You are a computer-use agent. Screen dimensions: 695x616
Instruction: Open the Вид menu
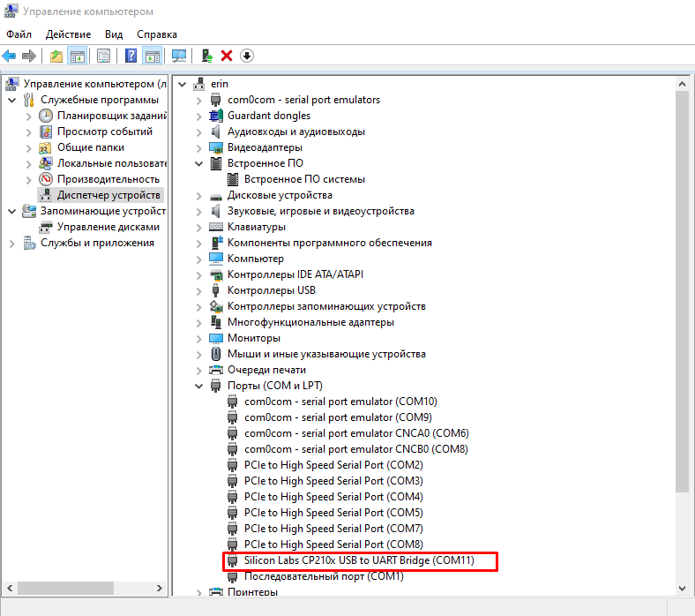point(114,34)
